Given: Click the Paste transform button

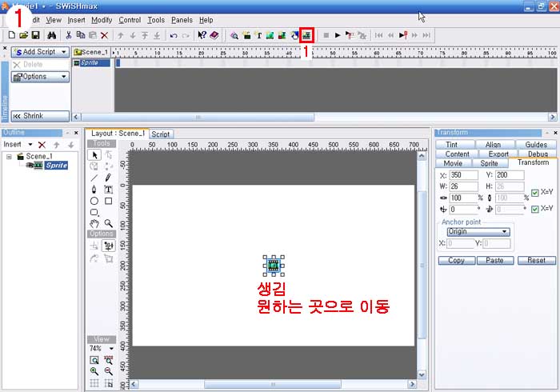Looking at the screenshot, I should tap(494, 260).
